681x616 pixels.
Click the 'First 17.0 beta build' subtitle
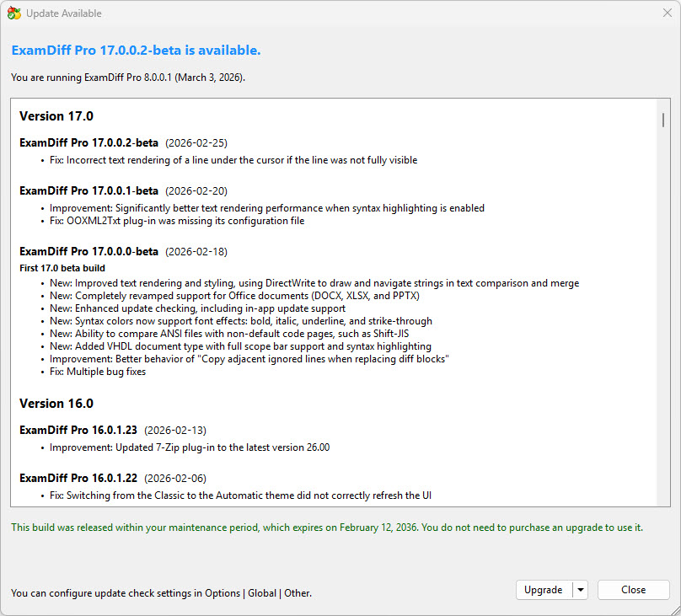62,268
